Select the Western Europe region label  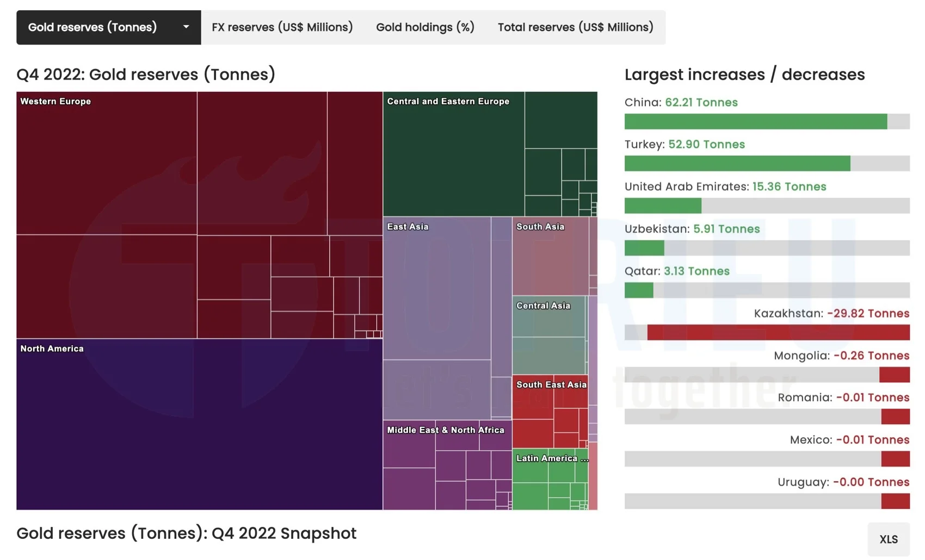click(x=55, y=101)
